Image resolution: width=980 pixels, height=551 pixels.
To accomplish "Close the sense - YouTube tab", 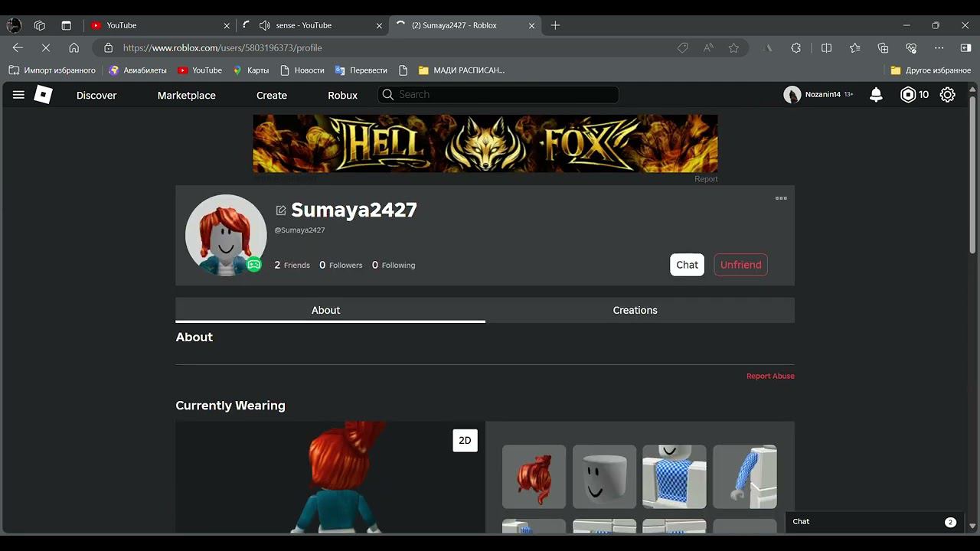I will point(379,25).
